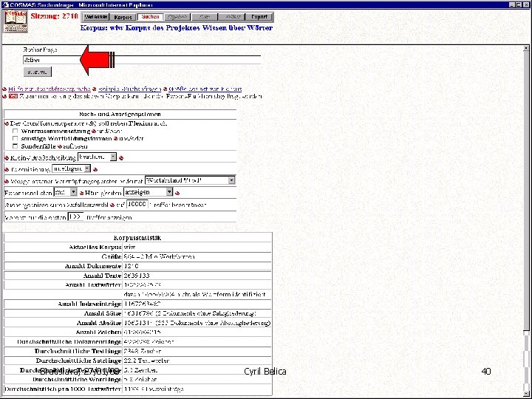Click the Internet Explorer title bar icon
This screenshot has height=399, width=532.
pos(4,4)
